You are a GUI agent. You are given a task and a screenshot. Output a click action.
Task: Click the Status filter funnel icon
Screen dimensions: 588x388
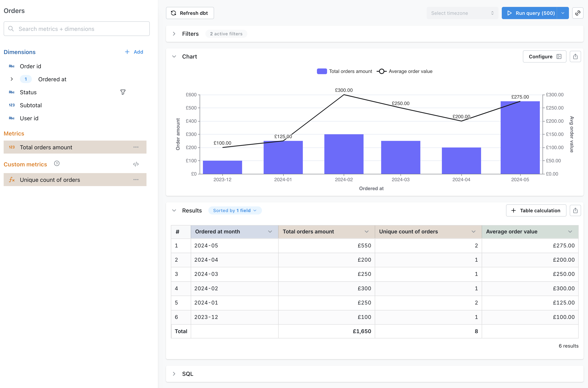pos(123,92)
